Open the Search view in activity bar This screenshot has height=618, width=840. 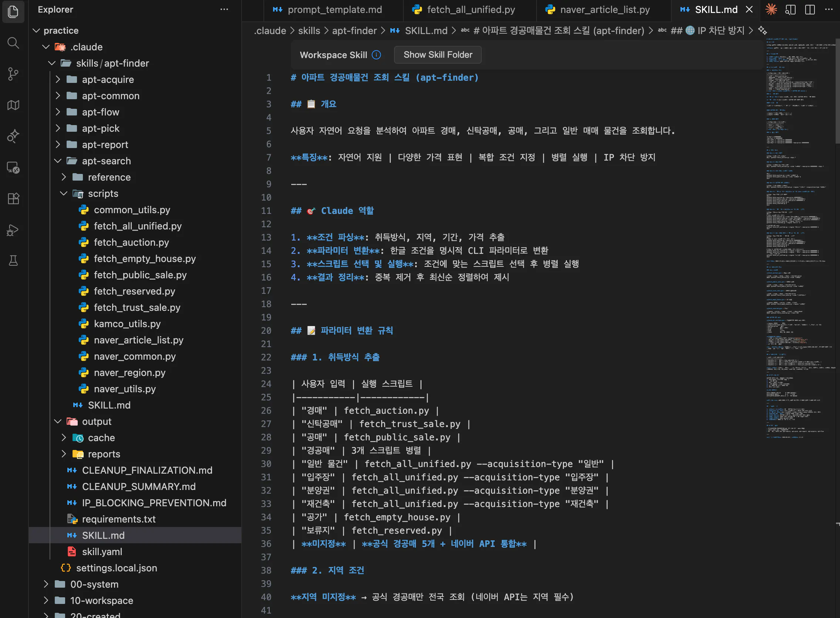point(13,43)
